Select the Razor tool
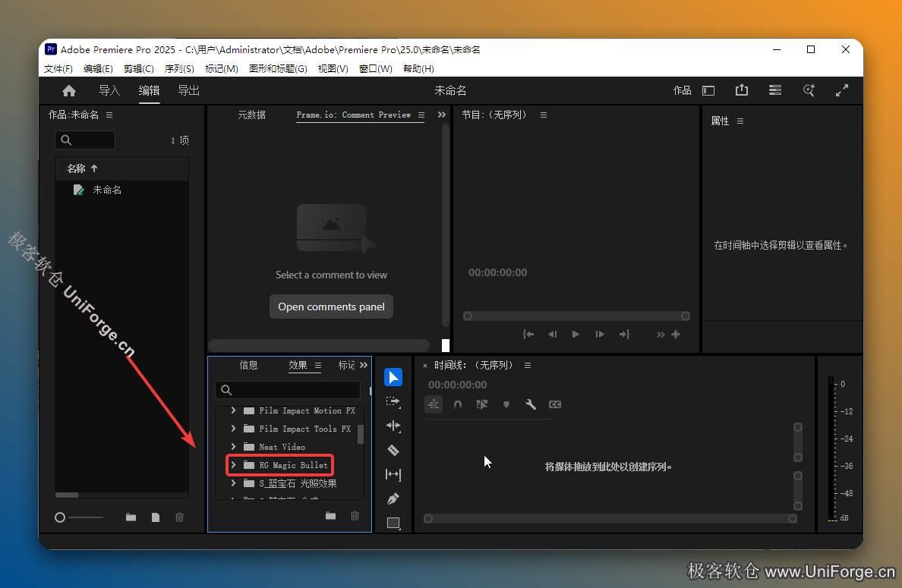Viewport: 902px width, 588px height. (x=393, y=450)
